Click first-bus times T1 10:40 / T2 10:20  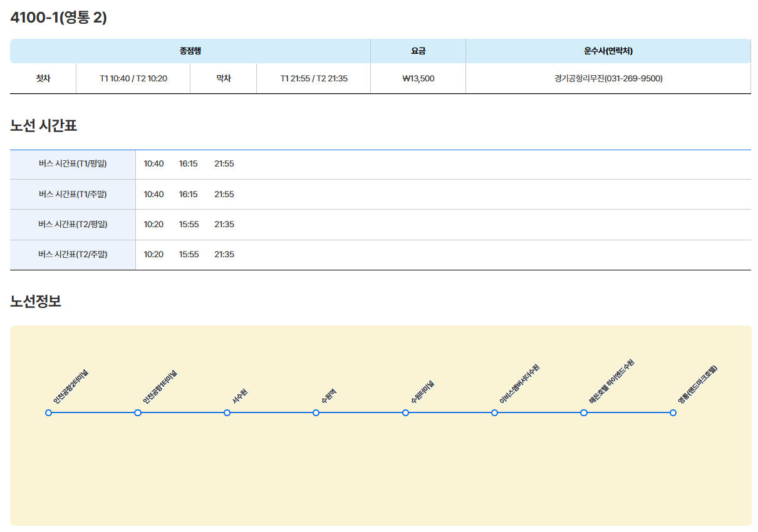coord(133,78)
